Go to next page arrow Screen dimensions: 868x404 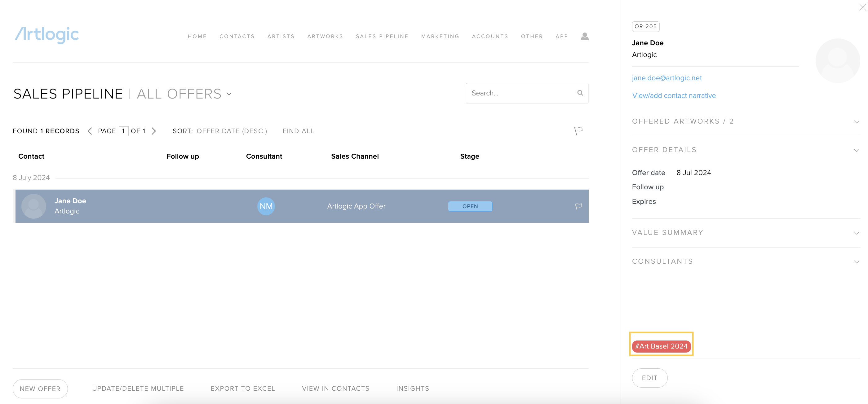pyautogui.click(x=154, y=131)
